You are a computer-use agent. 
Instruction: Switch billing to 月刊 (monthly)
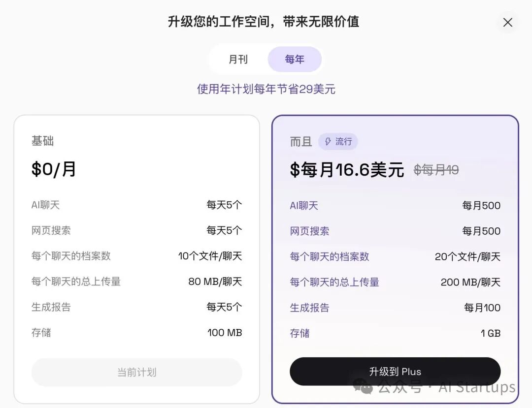pyautogui.click(x=238, y=59)
